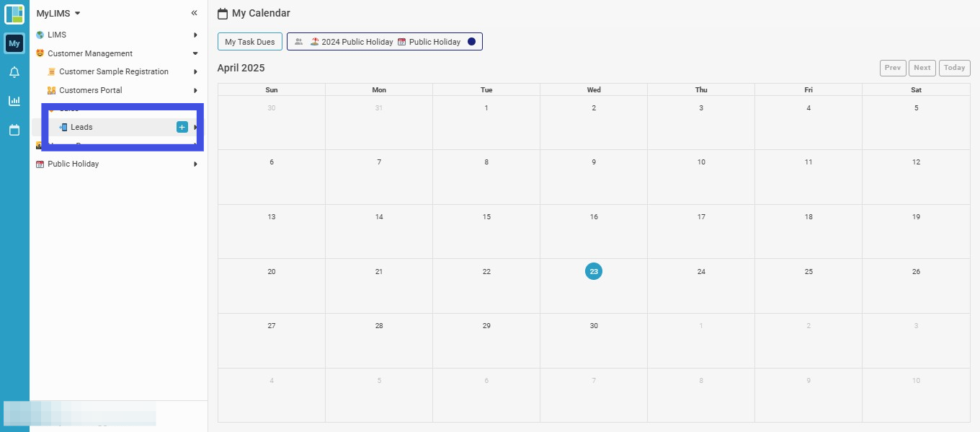980x432 pixels.
Task: Click the globe icon beside LIMS
Action: [x=40, y=35]
